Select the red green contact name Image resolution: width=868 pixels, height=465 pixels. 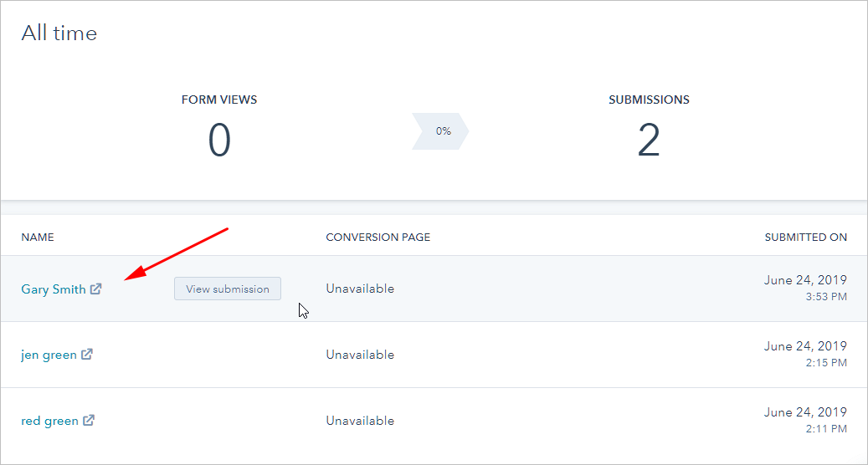click(x=49, y=421)
